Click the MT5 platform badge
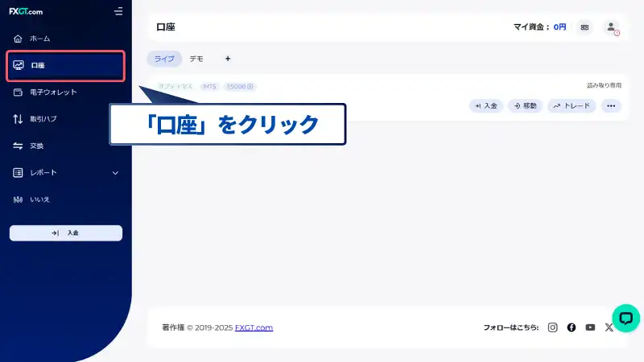Screen dimensions: 644x362 [x=209, y=87]
